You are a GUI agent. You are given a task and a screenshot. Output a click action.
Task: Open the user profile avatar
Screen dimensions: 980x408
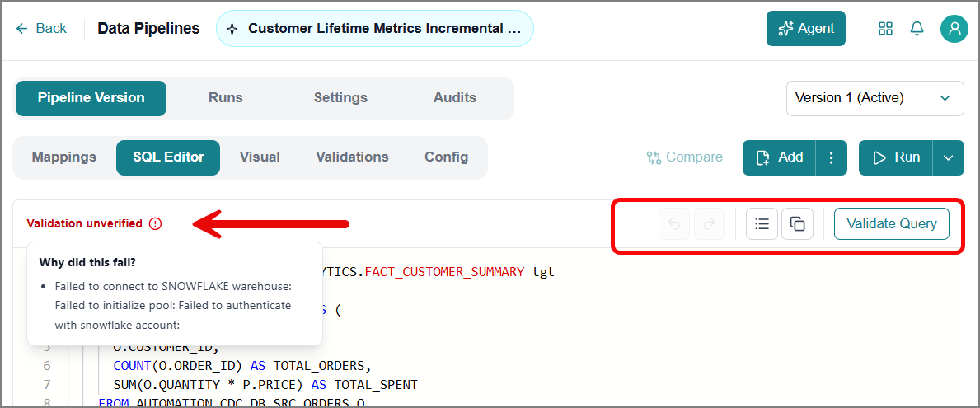coord(954,29)
